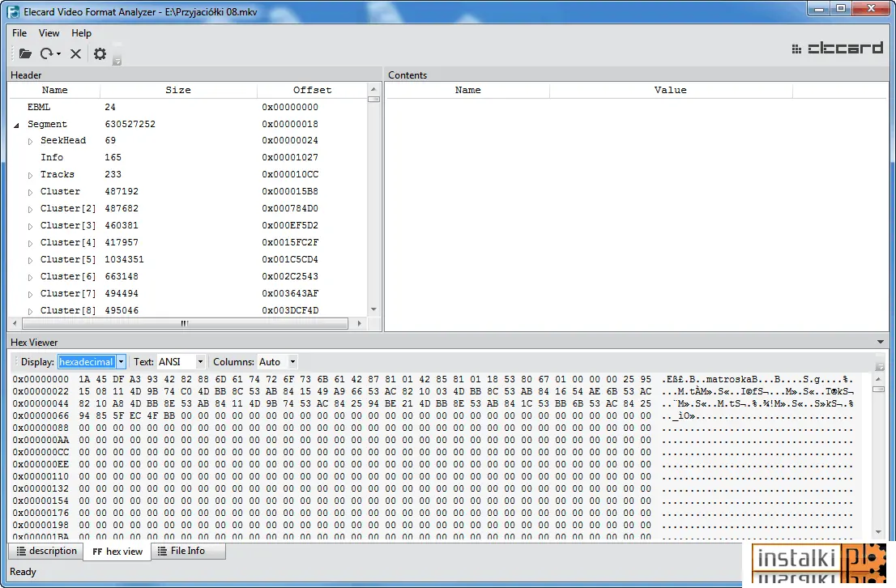Click hex row address 0x00000022
Image resolution: width=896 pixels, height=588 pixels.
pyautogui.click(x=41, y=391)
